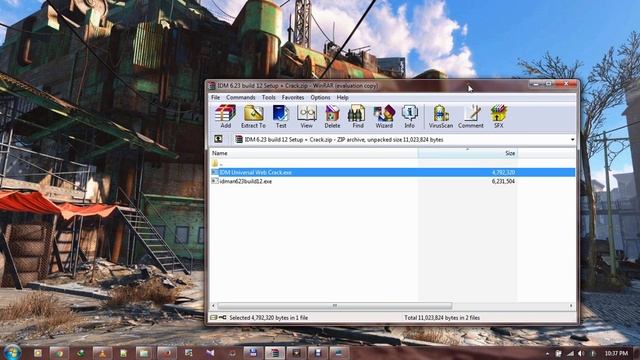Click the archive path text in the address bar
Screen dimensions: 640x360
(x=344, y=140)
